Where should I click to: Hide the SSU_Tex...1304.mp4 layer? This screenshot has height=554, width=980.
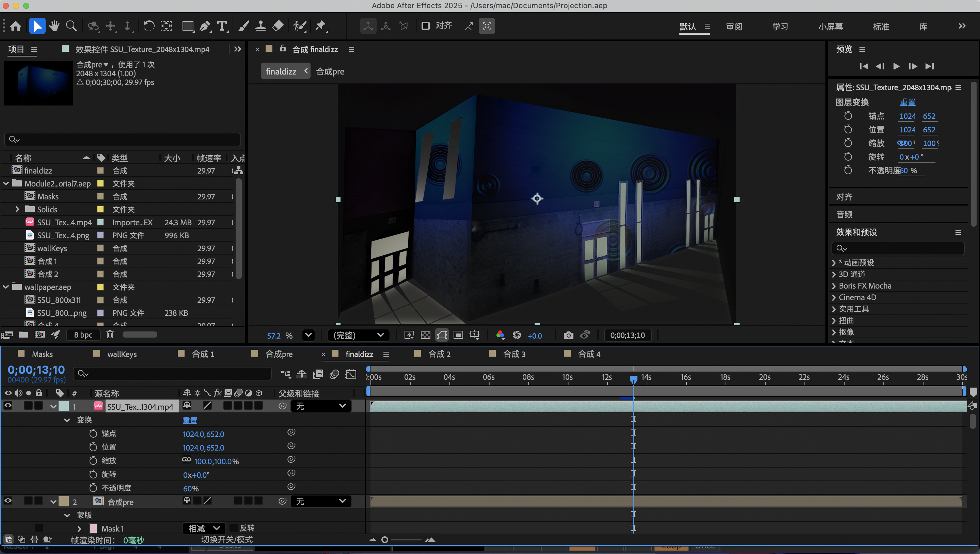7,406
